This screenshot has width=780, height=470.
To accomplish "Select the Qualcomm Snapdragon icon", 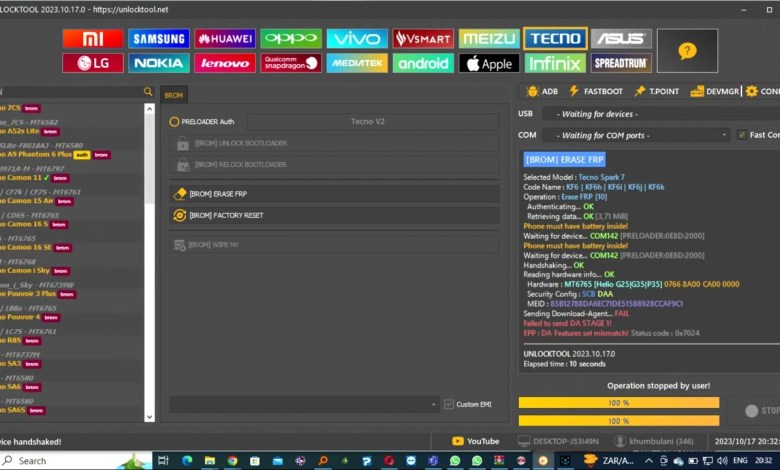I will tap(291, 63).
